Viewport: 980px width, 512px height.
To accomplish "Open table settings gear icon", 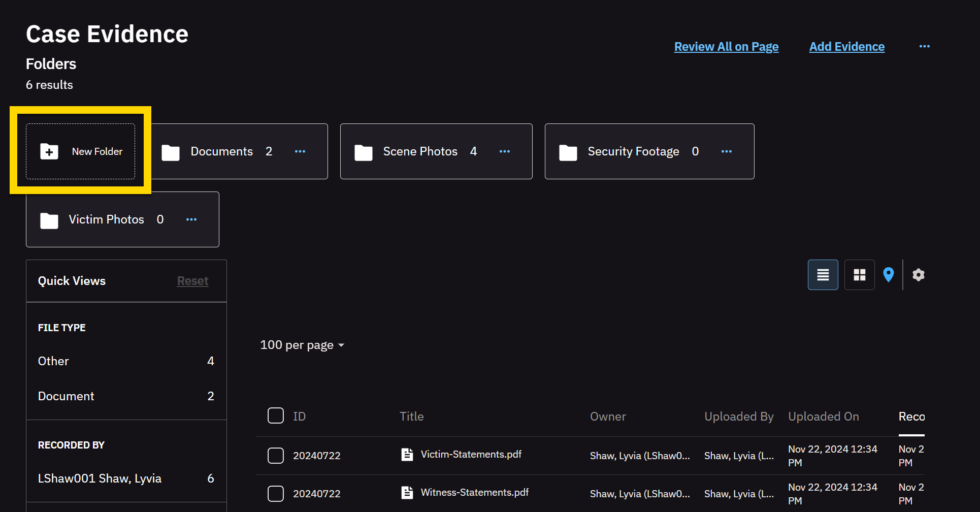I will pos(918,275).
